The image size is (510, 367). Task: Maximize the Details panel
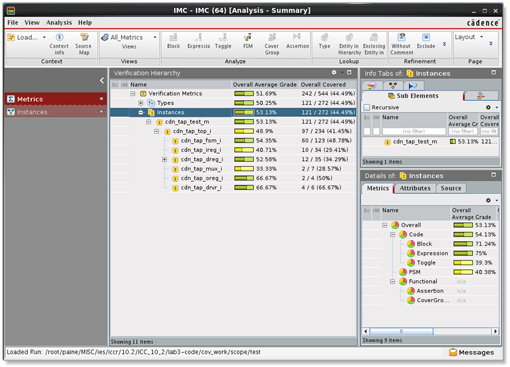coord(494,175)
